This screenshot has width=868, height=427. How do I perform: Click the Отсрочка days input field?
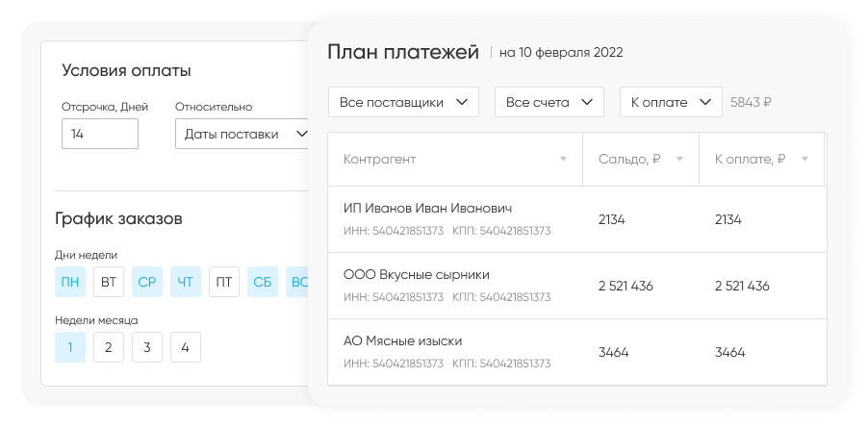(100, 135)
